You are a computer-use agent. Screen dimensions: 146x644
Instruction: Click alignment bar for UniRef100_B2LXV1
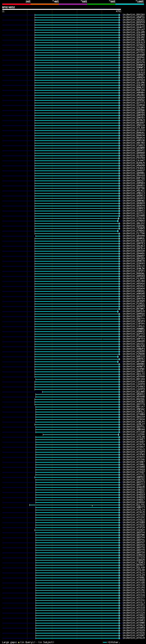tap(75, 505)
